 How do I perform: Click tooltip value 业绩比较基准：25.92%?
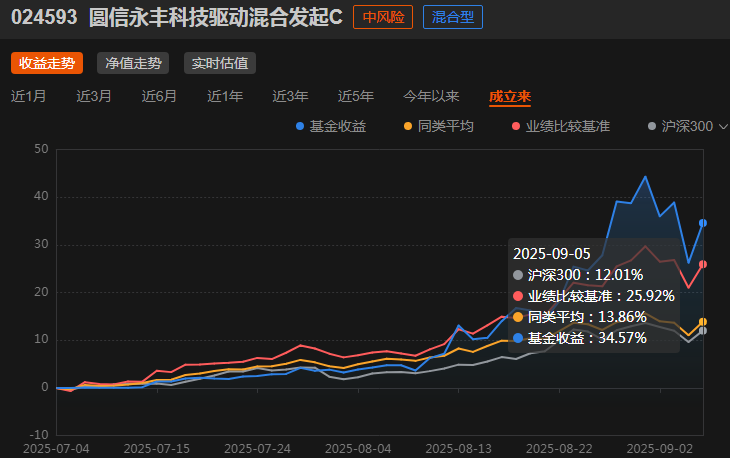click(x=594, y=296)
